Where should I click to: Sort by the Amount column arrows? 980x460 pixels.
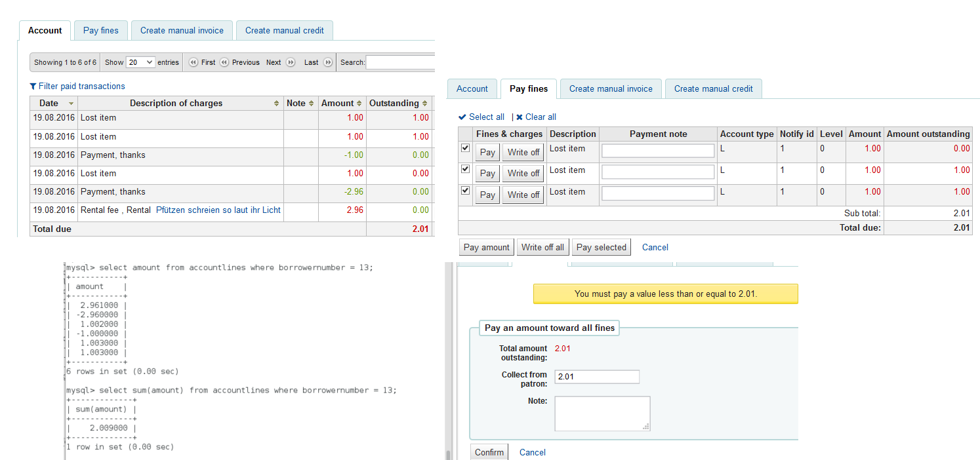[359, 104]
